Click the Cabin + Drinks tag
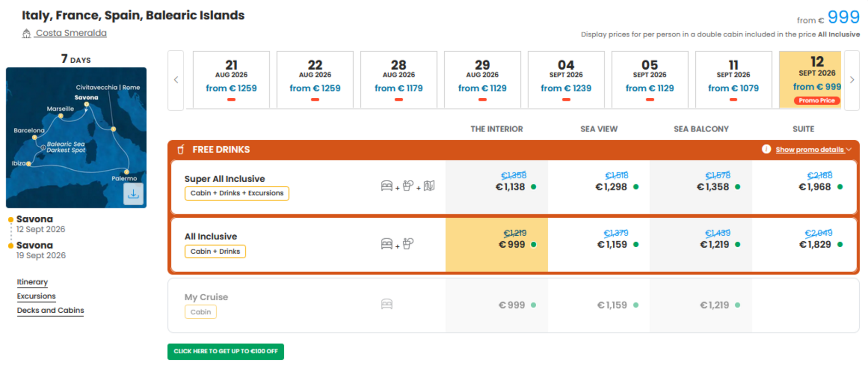This screenshot has height=369, width=868. click(x=215, y=251)
